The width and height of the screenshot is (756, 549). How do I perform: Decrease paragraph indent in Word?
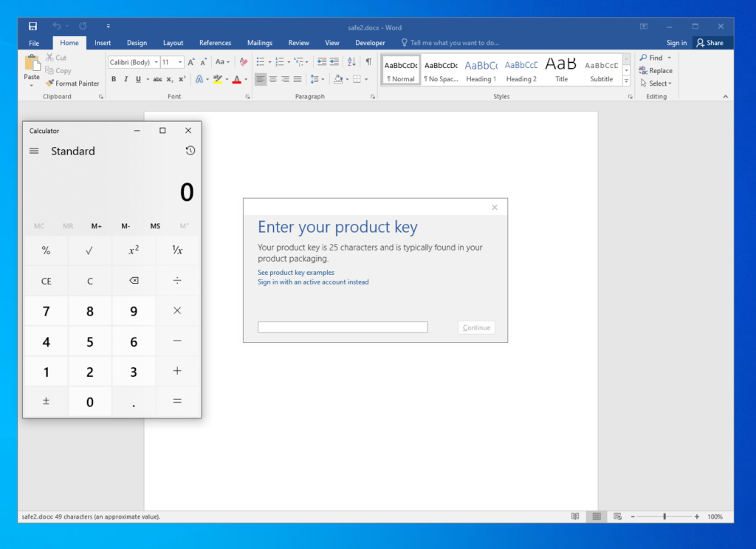(322, 62)
